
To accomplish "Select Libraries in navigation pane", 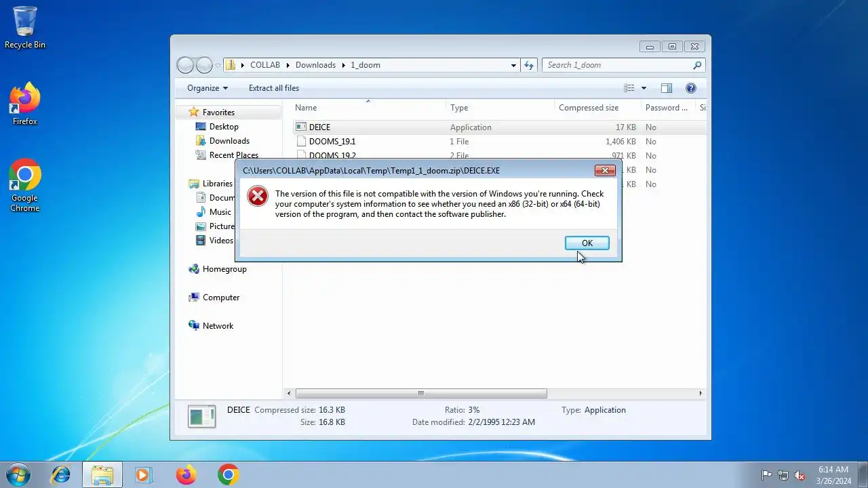I will (x=217, y=184).
